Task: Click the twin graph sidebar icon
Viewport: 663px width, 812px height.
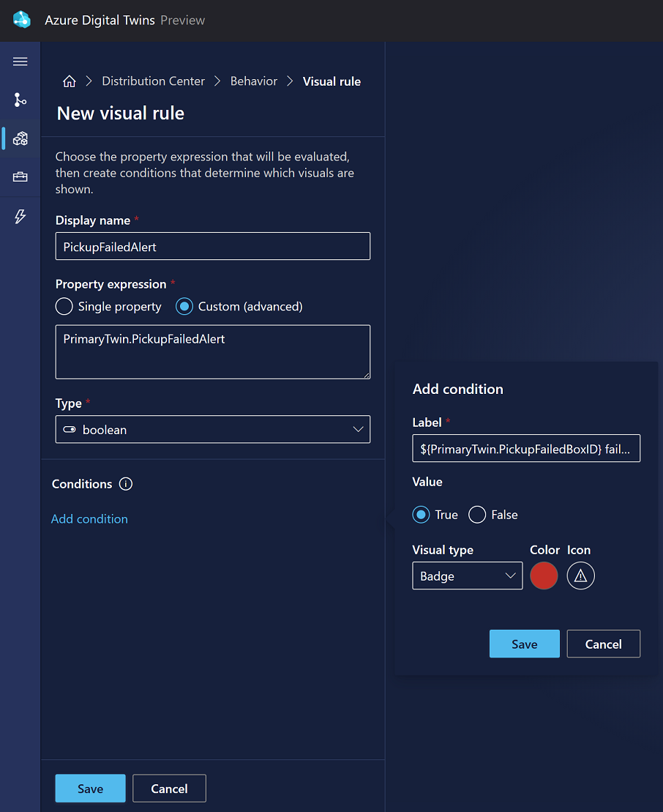Action: pyautogui.click(x=20, y=100)
